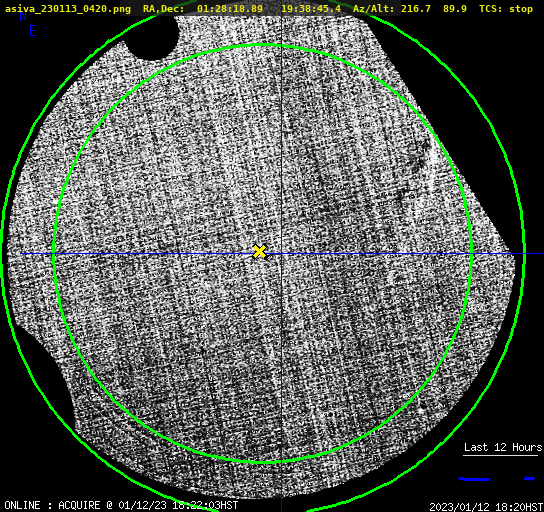
Task: Click the black circular mask in the sky image
Action: [152, 38]
